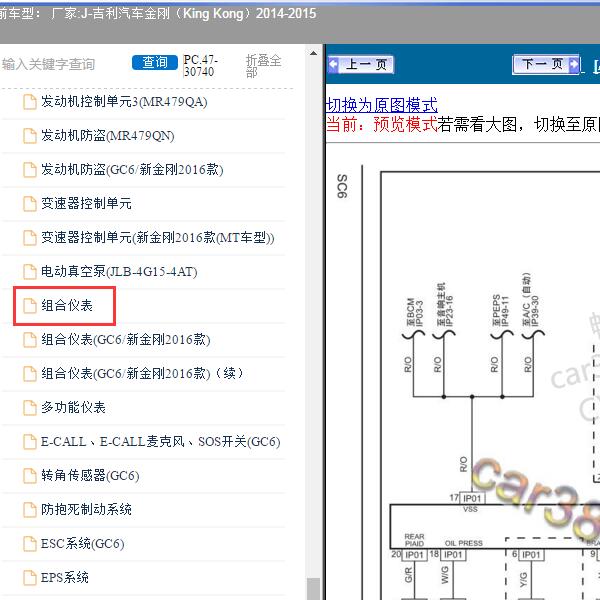Go to previous page with 上一页
This screenshot has width=600, height=600.
[x=361, y=64]
